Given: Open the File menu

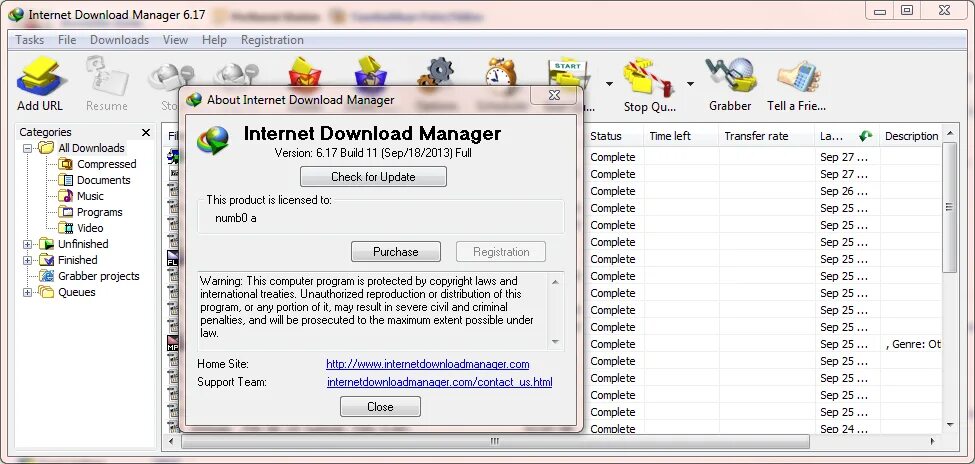Looking at the screenshot, I should coord(67,40).
